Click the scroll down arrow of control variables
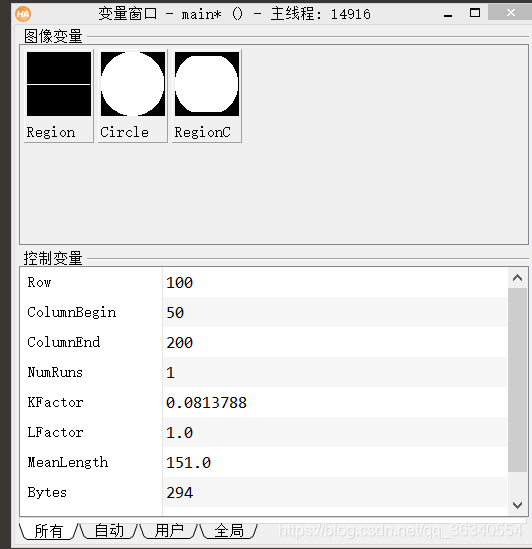The height and width of the screenshot is (549, 532). pyautogui.click(x=517, y=505)
